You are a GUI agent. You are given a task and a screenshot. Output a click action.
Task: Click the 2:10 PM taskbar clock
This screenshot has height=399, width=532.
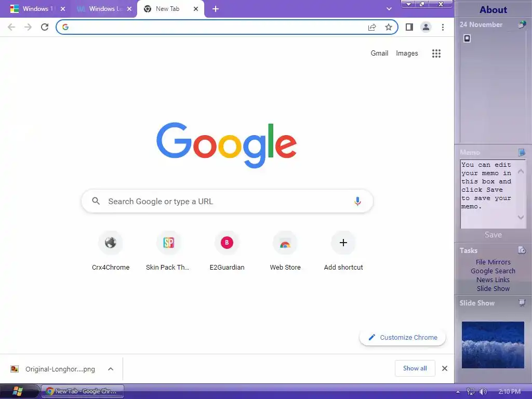click(x=509, y=392)
